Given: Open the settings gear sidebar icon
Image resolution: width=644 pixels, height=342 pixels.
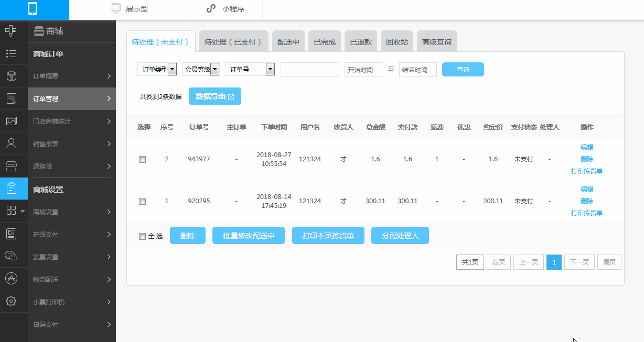Looking at the screenshot, I should point(11,301).
